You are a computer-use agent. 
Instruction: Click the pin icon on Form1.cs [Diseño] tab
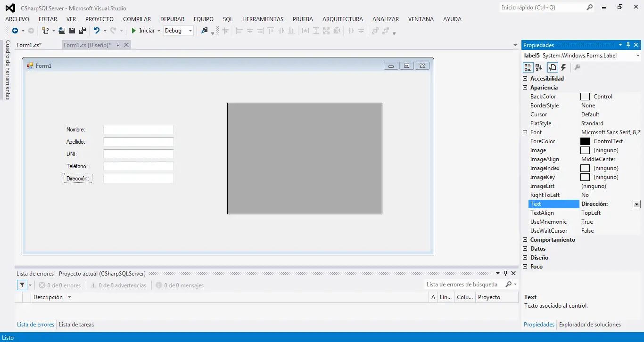118,45
